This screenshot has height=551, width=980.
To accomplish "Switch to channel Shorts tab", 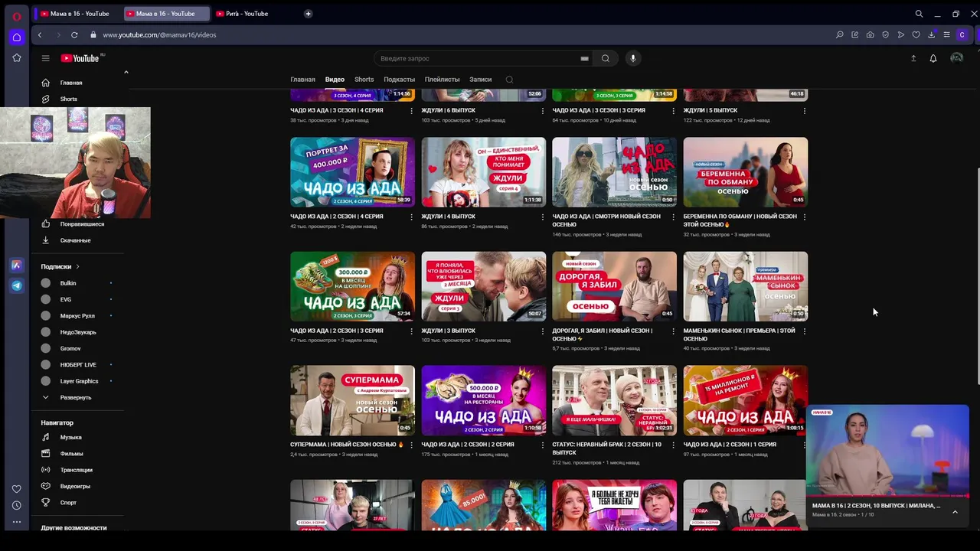I will click(x=364, y=80).
